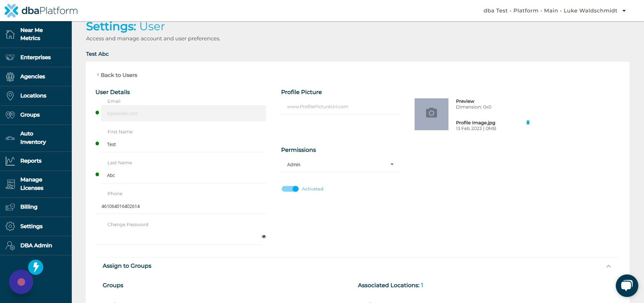The image size is (644, 303).
Task: Click the Associated Locations count link
Action: 422,285
